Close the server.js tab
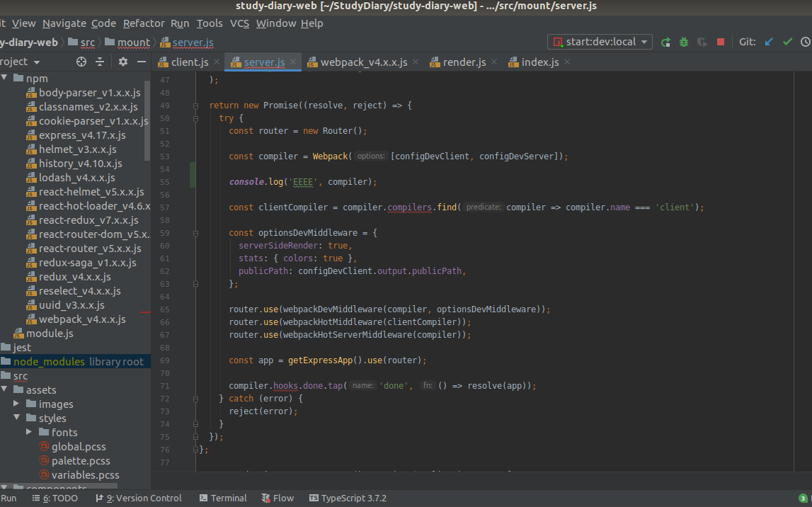Screen dimensions: 812x507 pos(293,62)
